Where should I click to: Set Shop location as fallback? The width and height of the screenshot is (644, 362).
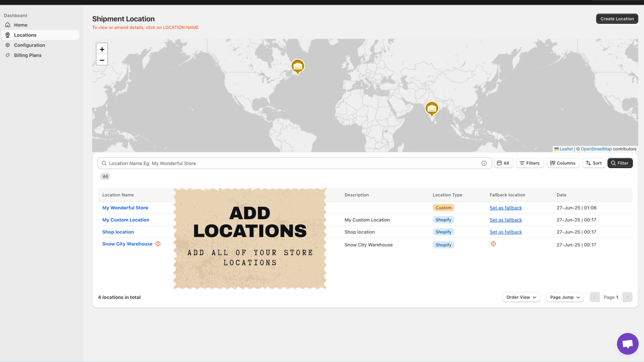point(506,232)
